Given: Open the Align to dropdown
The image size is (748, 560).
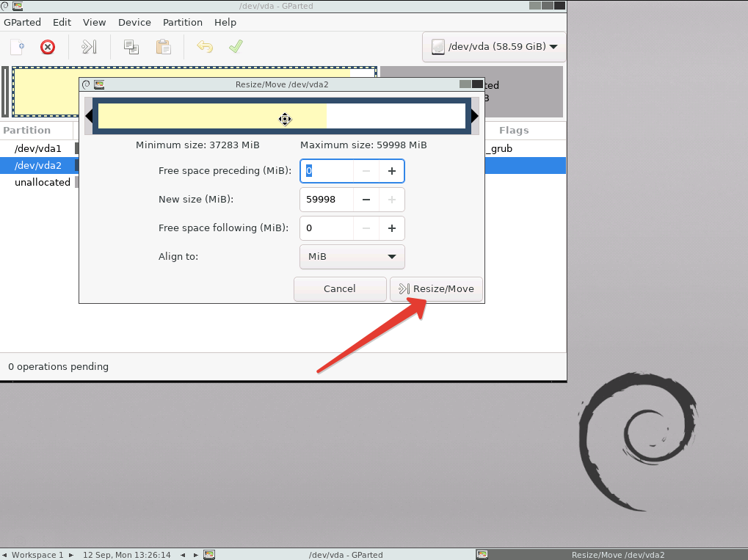Looking at the screenshot, I should pyautogui.click(x=352, y=256).
